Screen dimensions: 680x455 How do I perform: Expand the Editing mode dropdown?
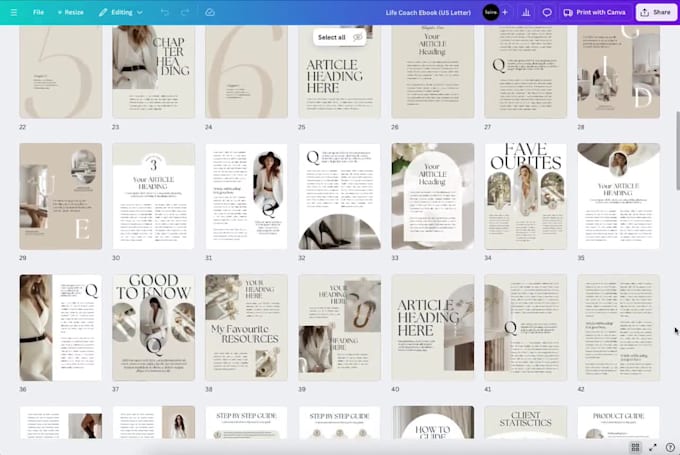121,12
